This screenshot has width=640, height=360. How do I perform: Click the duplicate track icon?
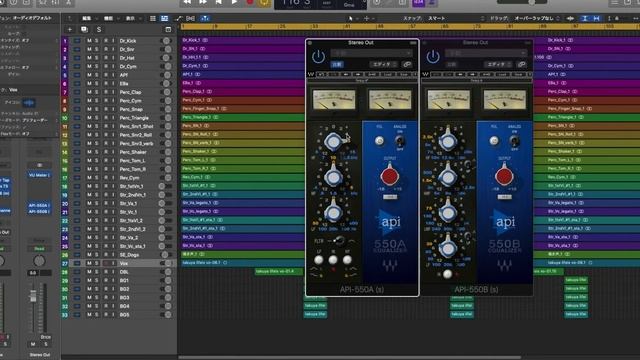pyautogui.click(x=84, y=29)
